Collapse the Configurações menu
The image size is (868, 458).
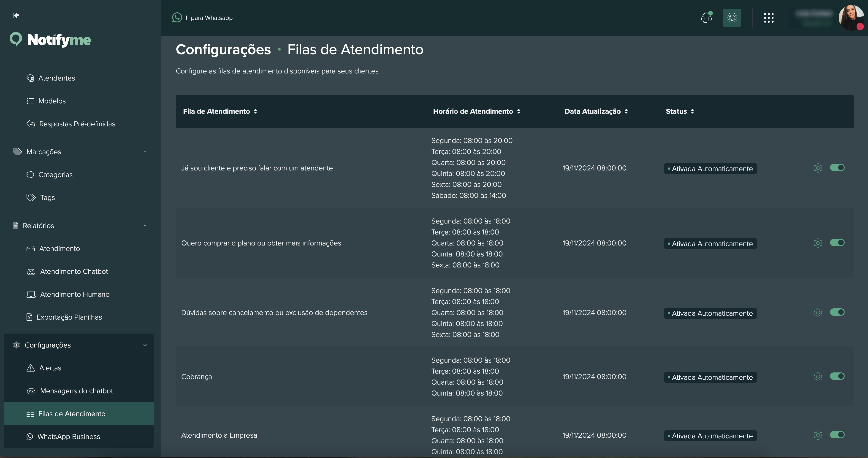coord(145,345)
